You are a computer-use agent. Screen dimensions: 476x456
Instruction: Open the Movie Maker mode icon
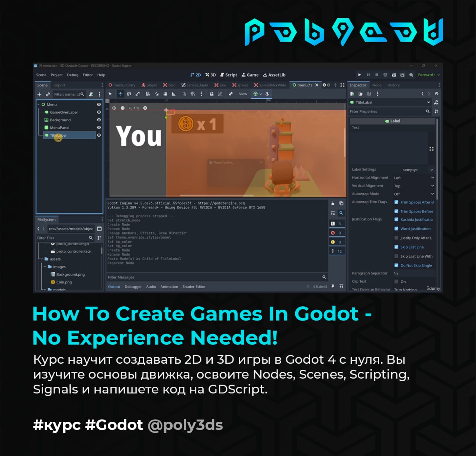coord(411,75)
